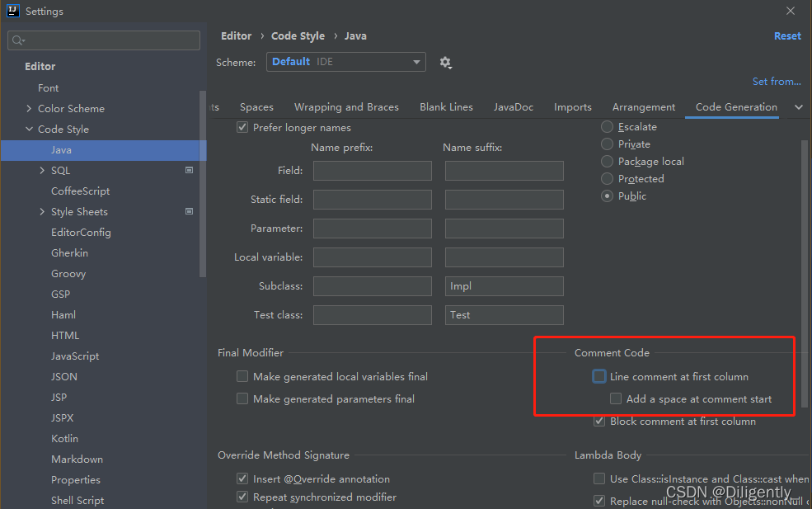Image resolution: width=812 pixels, height=509 pixels.
Task: Click the search magnifier icon in settings
Action: (18, 40)
